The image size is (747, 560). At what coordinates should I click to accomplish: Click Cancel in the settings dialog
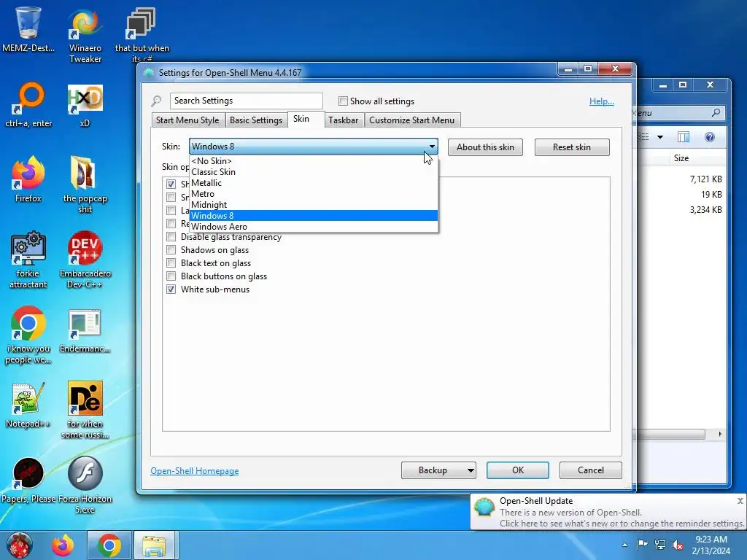coord(591,470)
